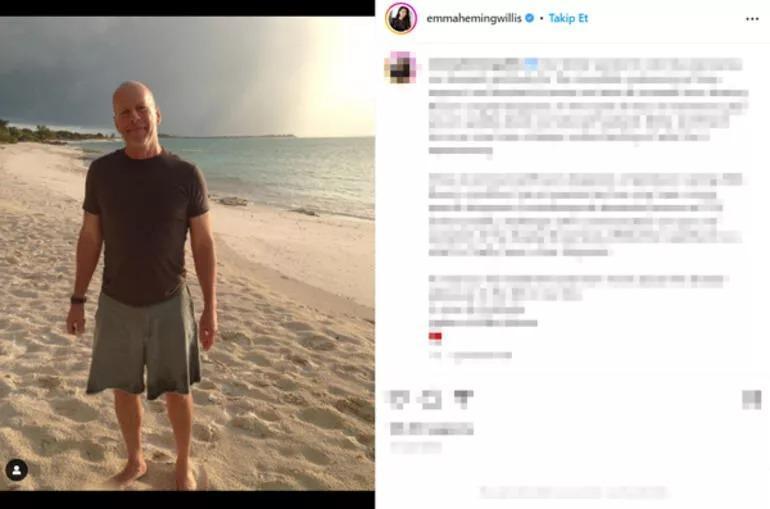Click the blurred timestamp line under caption

pyautogui.click(x=470, y=355)
